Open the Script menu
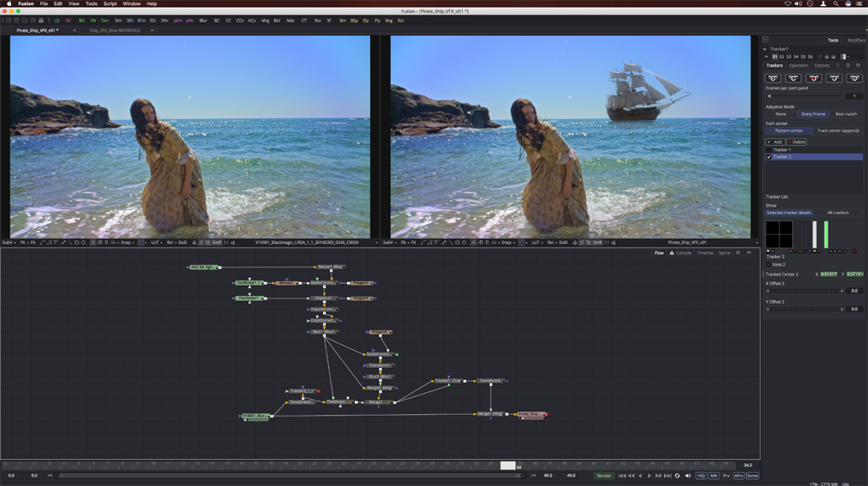The image size is (868, 486). coord(110,3)
